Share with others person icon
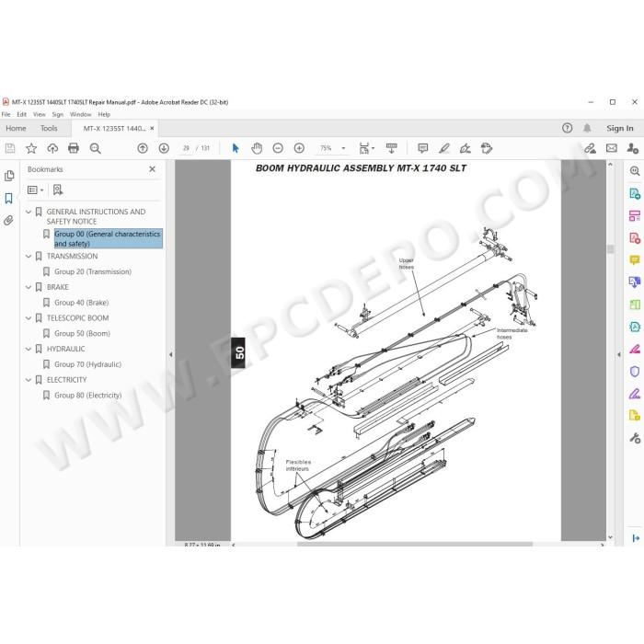The height and width of the screenshot is (644, 644). click(633, 148)
